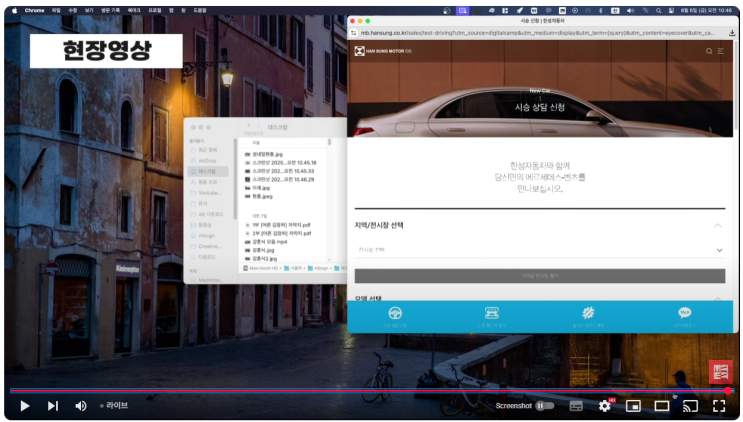This screenshot has width=743, height=422.
Task: Click Macintosh HD in the Finder path bar
Action: 261,269
